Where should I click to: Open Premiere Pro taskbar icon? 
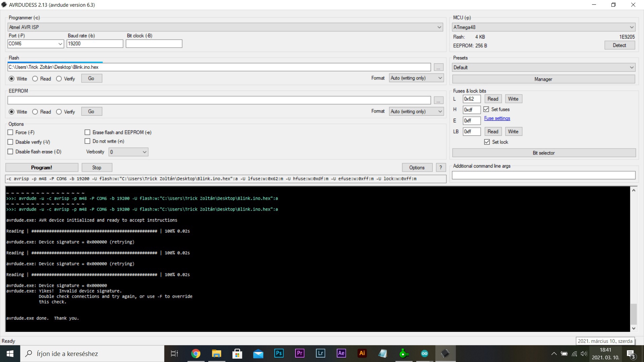pos(300,353)
